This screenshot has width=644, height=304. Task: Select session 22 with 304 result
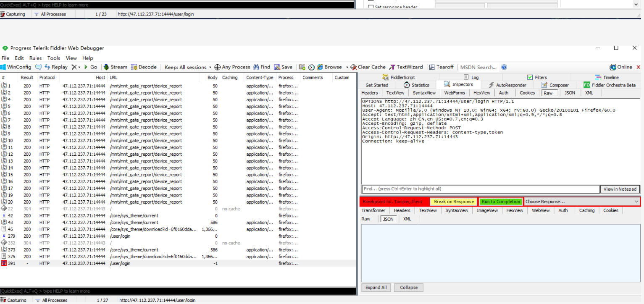pyautogui.click(x=178, y=209)
